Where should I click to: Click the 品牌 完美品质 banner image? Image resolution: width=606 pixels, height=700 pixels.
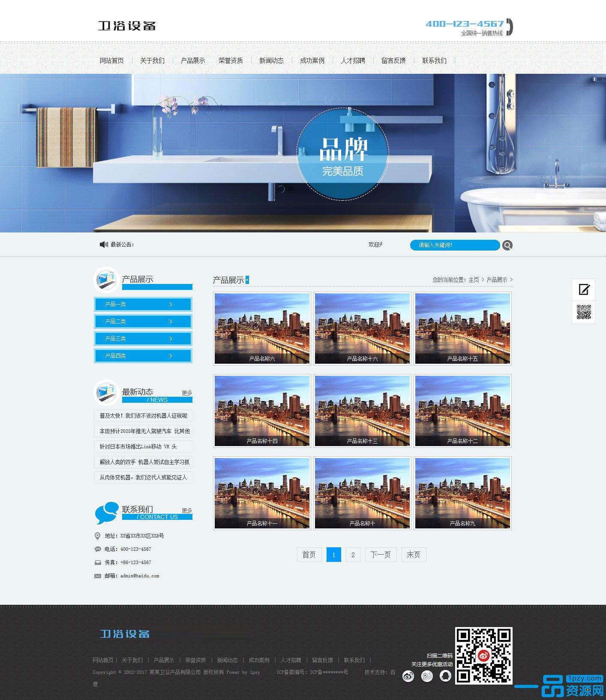303,153
